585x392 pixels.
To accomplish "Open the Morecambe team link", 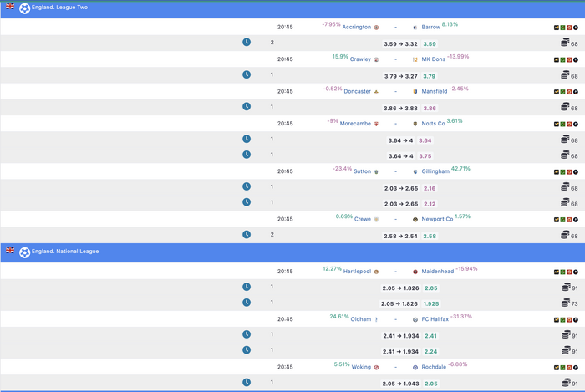I will [355, 123].
